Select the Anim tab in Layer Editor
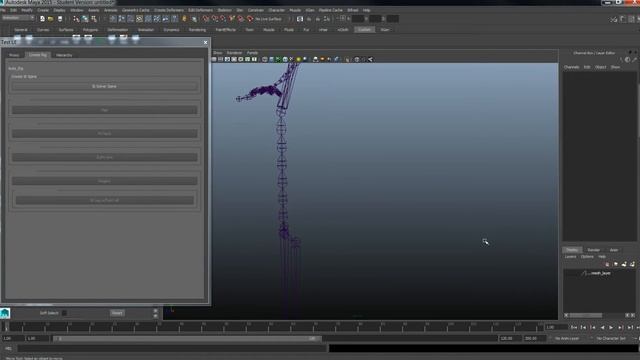 pyautogui.click(x=614, y=250)
